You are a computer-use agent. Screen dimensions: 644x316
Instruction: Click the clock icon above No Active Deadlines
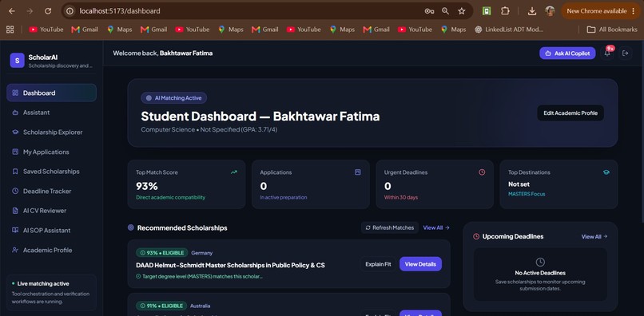click(x=540, y=262)
